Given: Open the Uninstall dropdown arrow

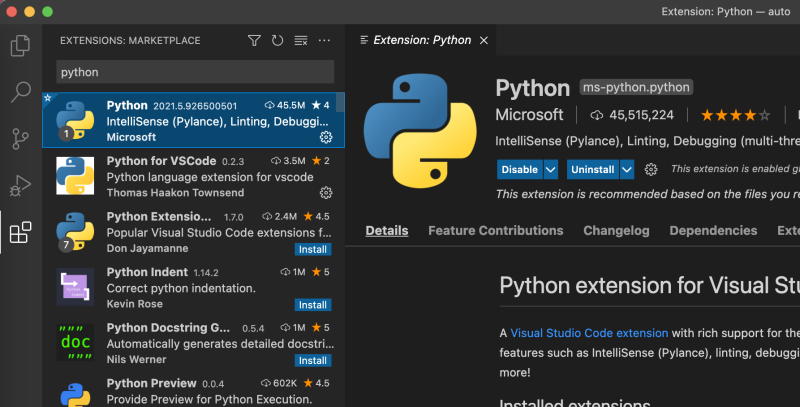Looking at the screenshot, I should tap(627, 169).
